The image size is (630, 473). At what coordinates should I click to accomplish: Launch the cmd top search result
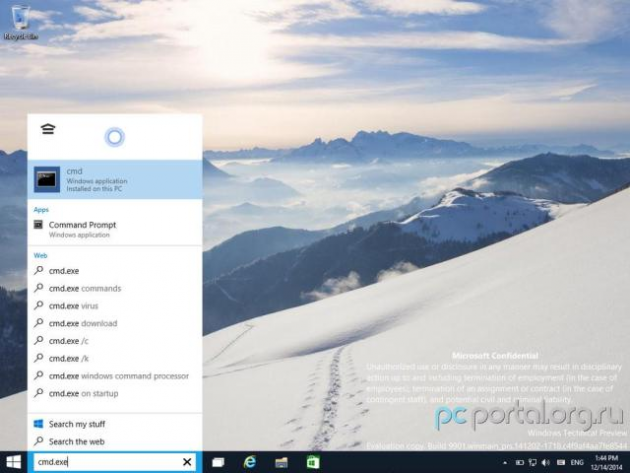coord(114,179)
